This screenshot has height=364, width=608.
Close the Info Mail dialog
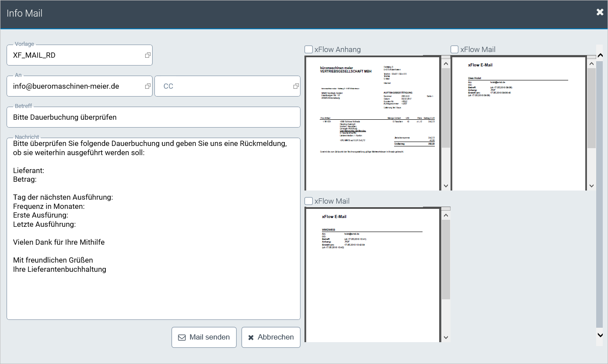coord(600,12)
